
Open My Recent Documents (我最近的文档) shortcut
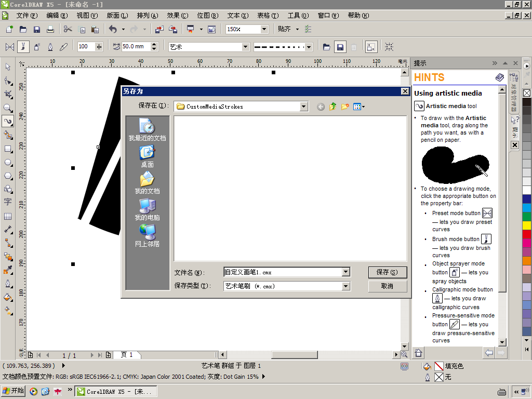tap(147, 129)
